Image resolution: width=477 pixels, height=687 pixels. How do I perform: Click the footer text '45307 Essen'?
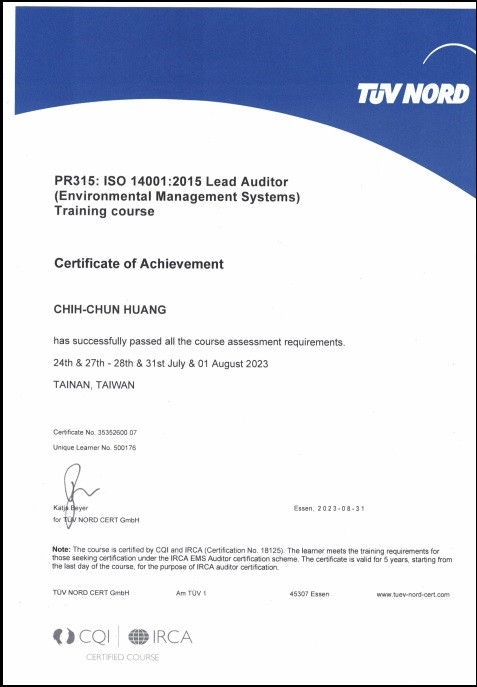[309, 594]
